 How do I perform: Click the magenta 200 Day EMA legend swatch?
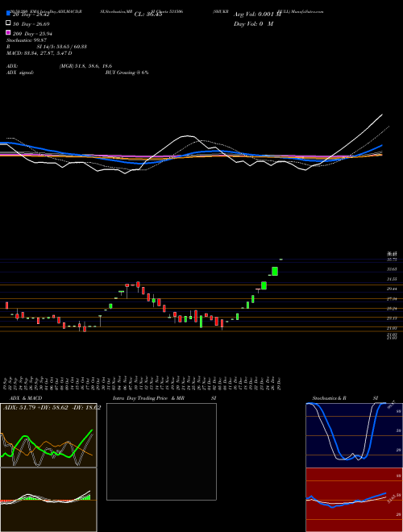pyautogui.click(x=8, y=32)
